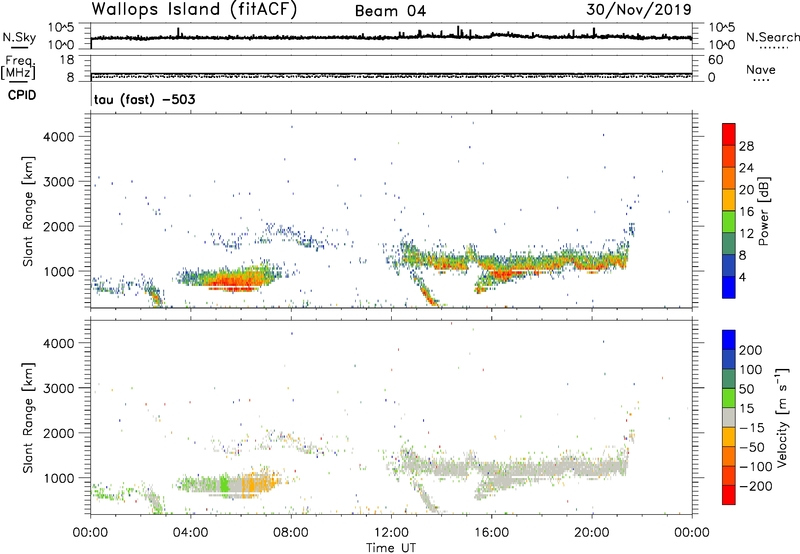
Task: Click the '16:00' time axis label
Action: [x=491, y=533]
